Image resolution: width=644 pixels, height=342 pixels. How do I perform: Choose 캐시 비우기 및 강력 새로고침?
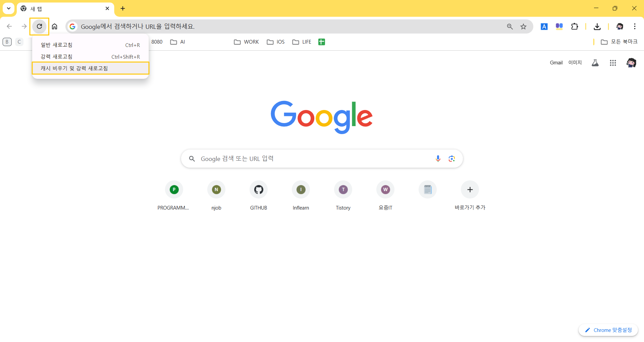[90, 68]
